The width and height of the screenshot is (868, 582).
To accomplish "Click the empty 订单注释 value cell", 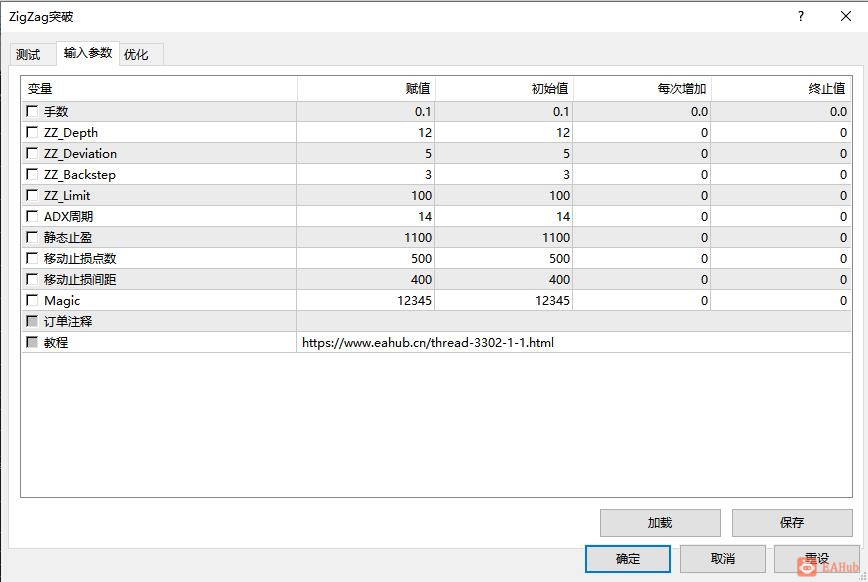I will (574, 322).
